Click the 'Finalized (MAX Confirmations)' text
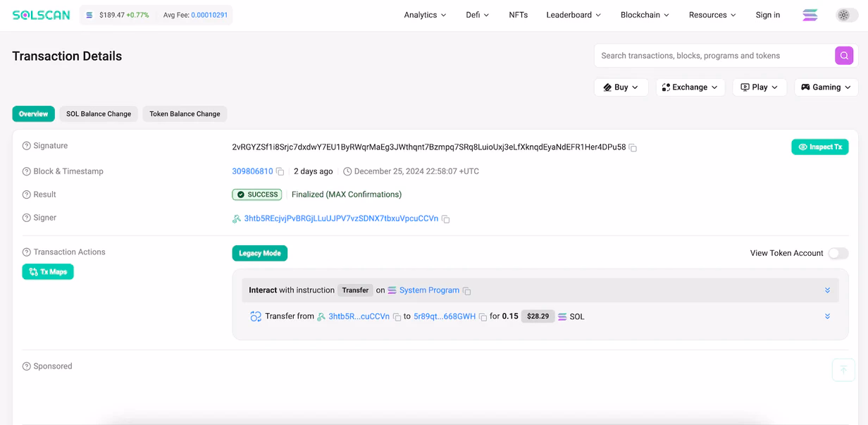 [347, 195]
